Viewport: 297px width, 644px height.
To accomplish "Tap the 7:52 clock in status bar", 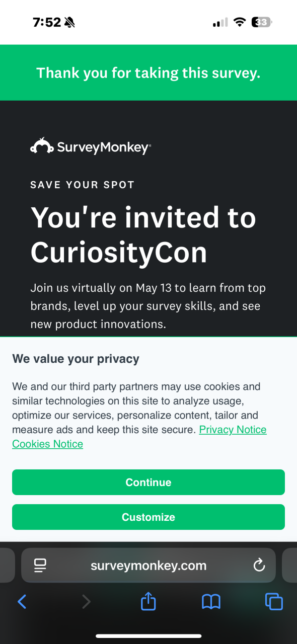I will pyautogui.click(x=47, y=22).
